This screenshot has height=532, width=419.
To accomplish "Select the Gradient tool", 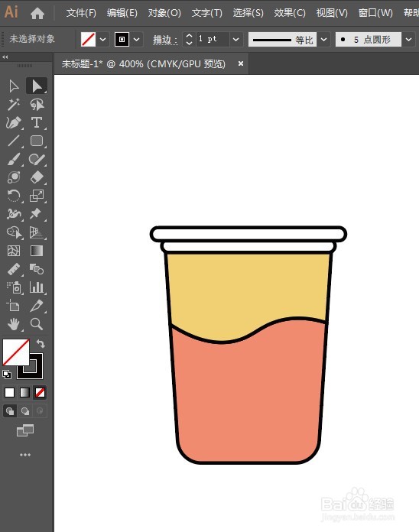I will click(36, 251).
